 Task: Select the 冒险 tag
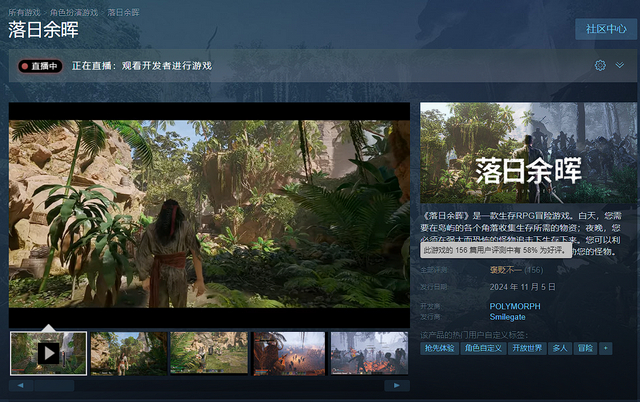click(585, 348)
